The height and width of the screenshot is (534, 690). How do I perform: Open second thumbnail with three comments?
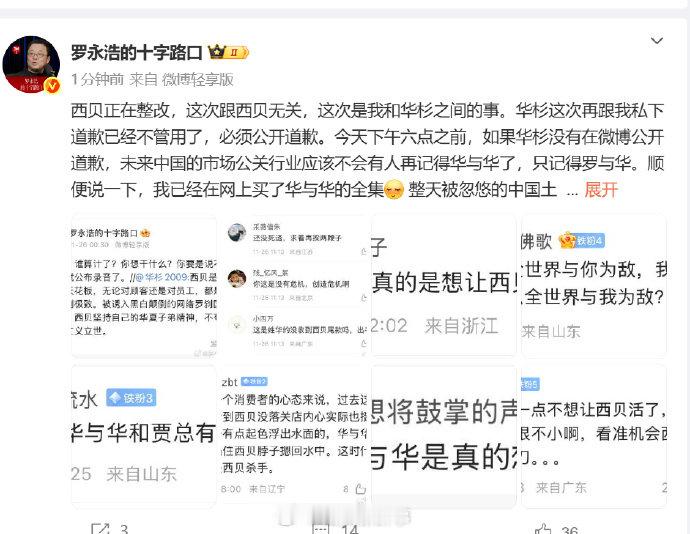pyautogui.click(x=294, y=285)
